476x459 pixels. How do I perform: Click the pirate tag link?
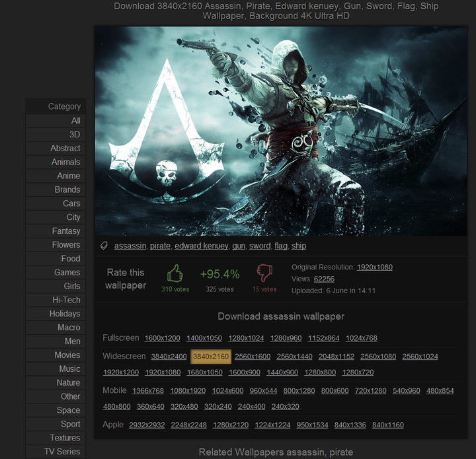pos(160,246)
